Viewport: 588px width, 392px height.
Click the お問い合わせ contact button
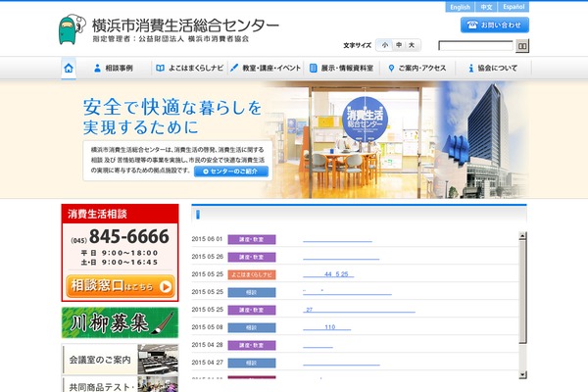(495, 24)
